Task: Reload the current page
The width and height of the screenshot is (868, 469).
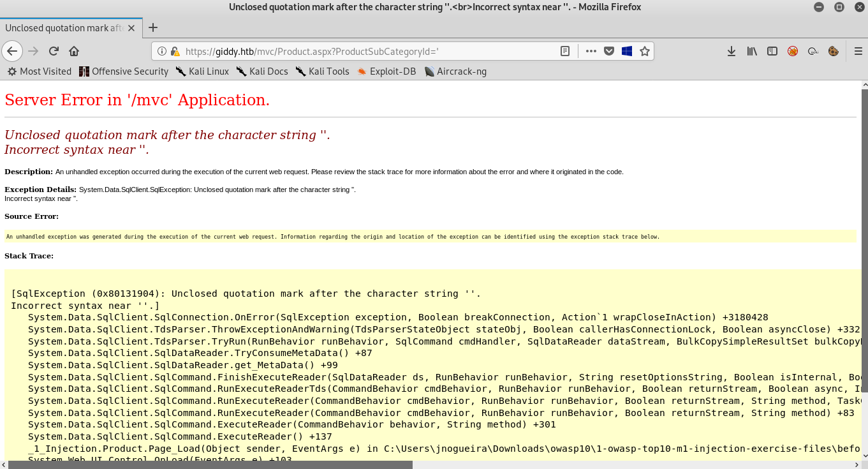Action: (54, 51)
